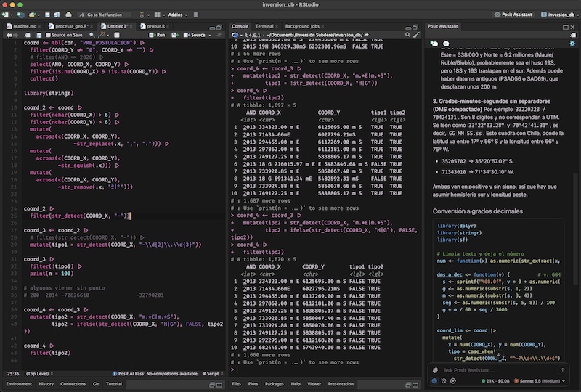Open the inversion_db project menu
This screenshot has width=581, height=392.
[x=559, y=15]
